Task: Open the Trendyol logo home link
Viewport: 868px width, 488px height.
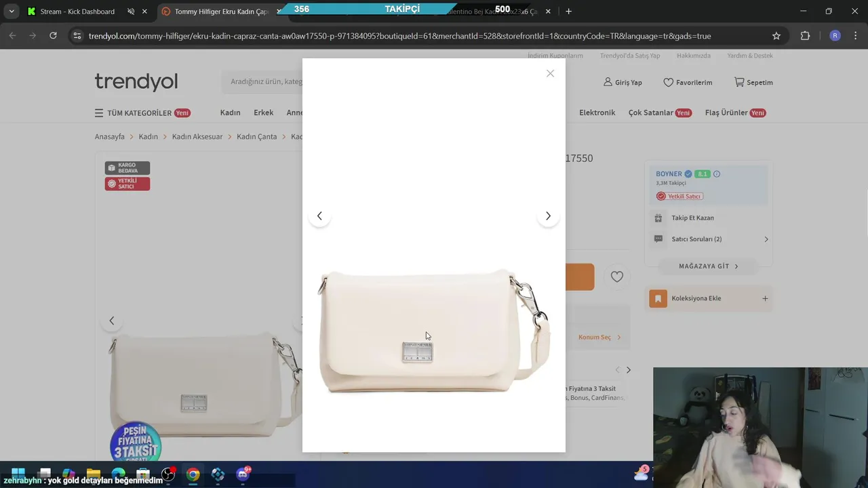Action: coord(136,82)
